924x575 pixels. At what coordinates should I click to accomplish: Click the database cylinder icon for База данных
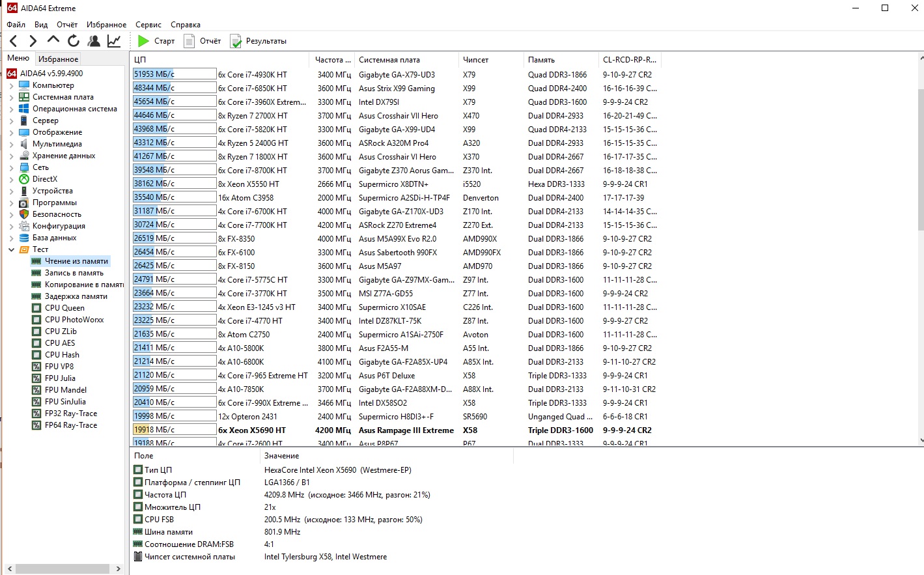[24, 238]
